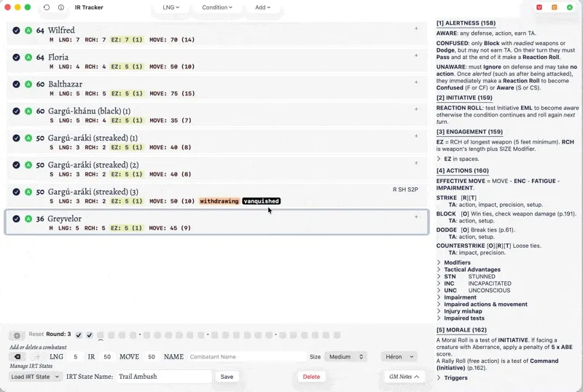Expand the Tactical Advantages section
This screenshot has width=583, height=392.
coord(439,270)
